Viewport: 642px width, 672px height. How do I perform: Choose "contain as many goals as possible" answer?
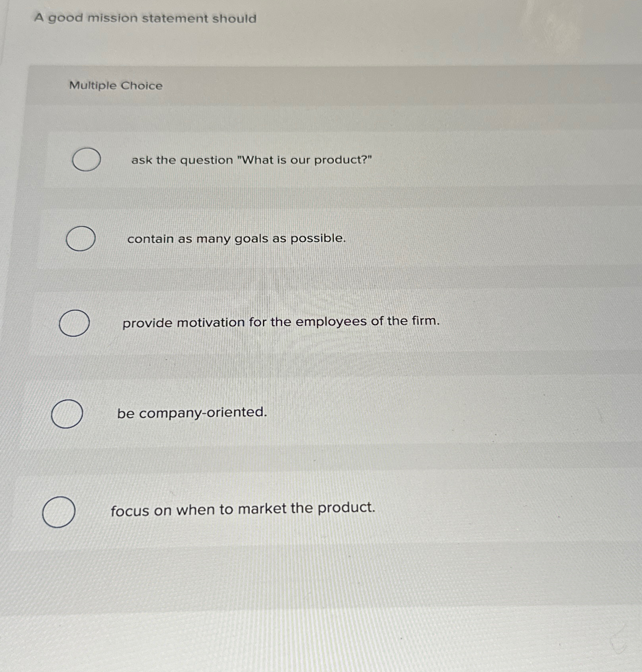(x=237, y=238)
